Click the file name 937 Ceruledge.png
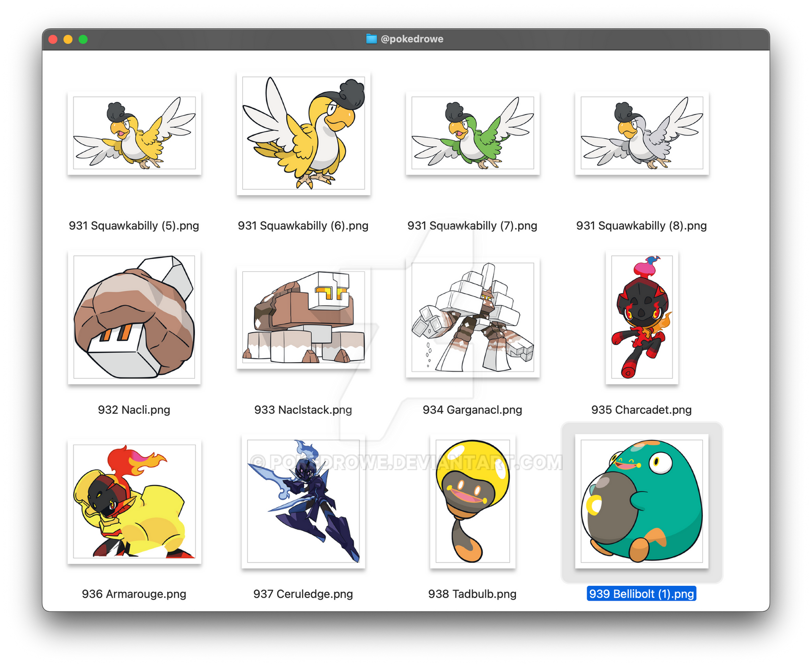The width and height of the screenshot is (812, 667). pos(303,594)
